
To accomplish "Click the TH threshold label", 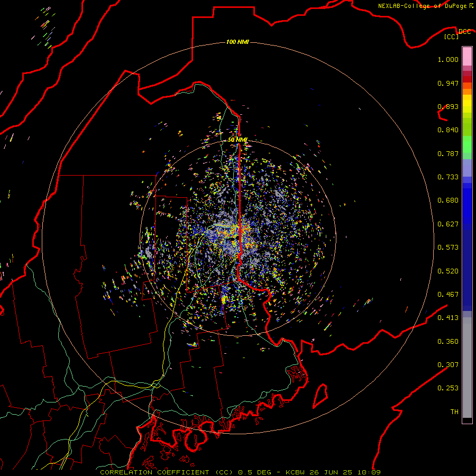I will point(454,412).
